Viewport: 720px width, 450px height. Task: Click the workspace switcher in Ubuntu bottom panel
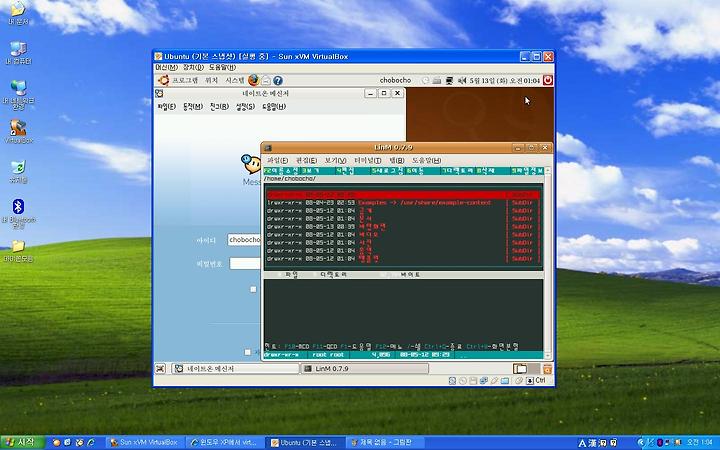(526, 368)
